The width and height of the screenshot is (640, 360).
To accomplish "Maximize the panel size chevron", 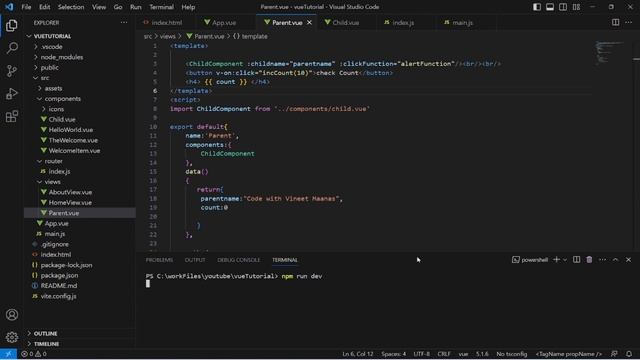I will 615,260.
